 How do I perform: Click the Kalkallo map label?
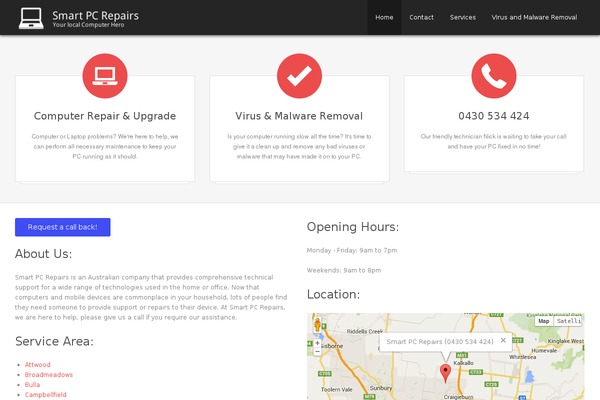click(463, 363)
